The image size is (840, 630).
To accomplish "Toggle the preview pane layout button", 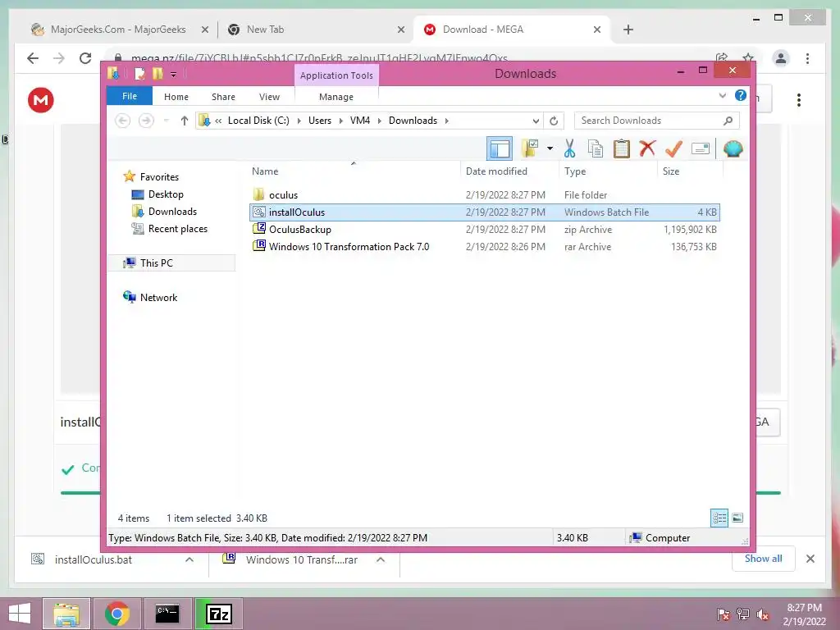I will coord(500,149).
